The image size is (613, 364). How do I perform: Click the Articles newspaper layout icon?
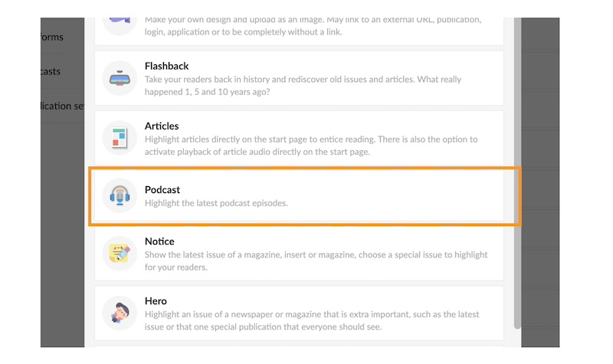pyautogui.click(x=120, y=138)
